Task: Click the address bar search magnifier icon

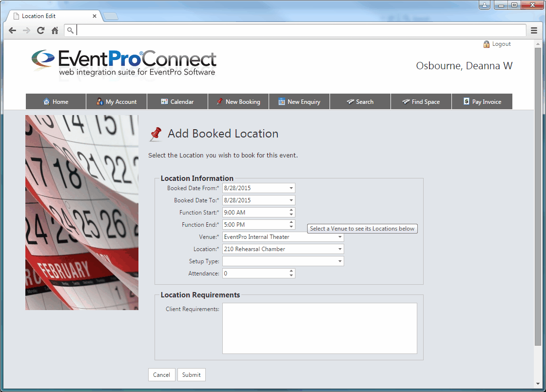Action: pos(70,31)
